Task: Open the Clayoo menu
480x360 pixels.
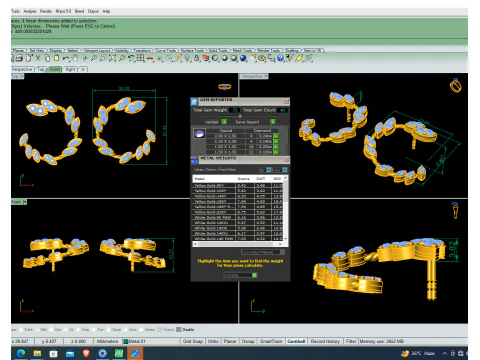Action: point(93,11)
